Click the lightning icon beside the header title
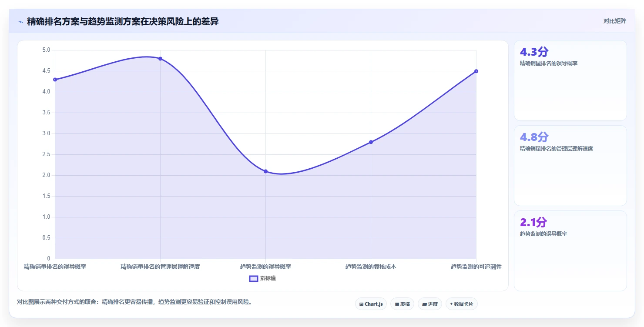Image resolution: width=644 pixels, height=327 pixels. point(20,22)
